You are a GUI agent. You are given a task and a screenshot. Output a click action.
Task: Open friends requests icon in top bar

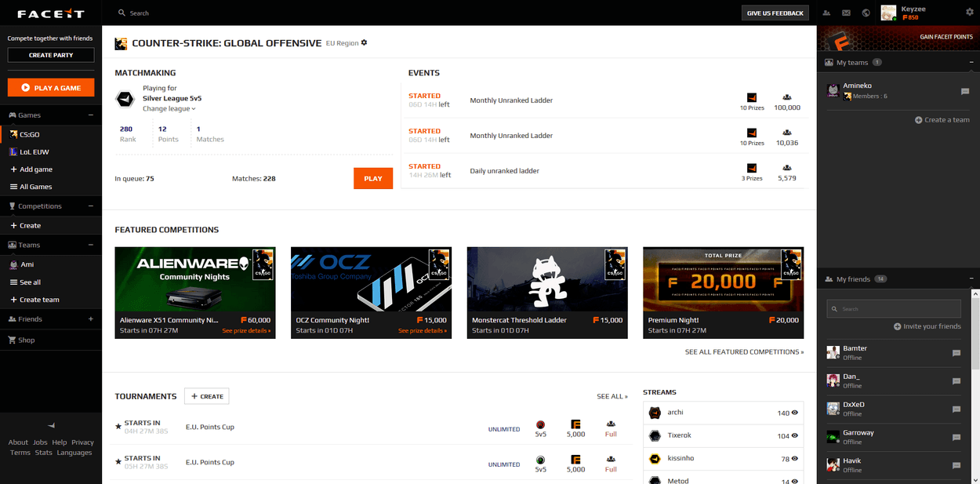[826, 13]
